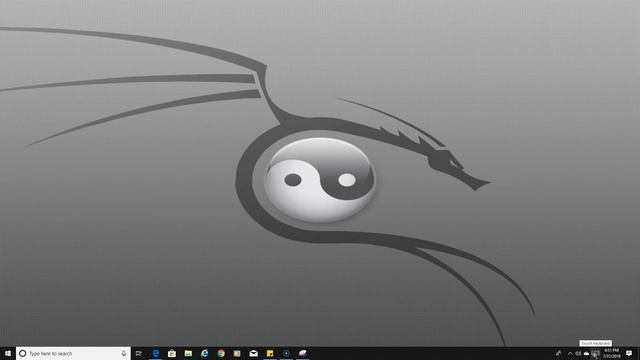The height and width of the screenshot is (360, 640).
Task: Open Task View from the taskbar
Action: click(139, 353)
